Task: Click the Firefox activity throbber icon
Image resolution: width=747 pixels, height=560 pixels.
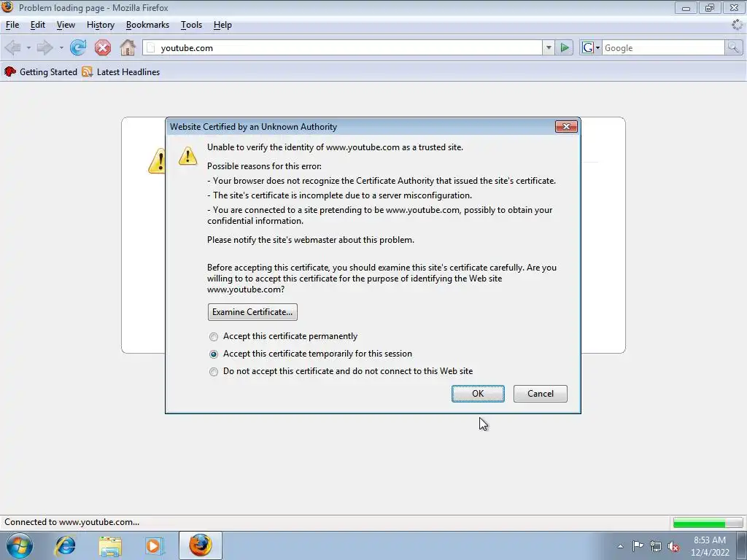Action: point(737,25)
